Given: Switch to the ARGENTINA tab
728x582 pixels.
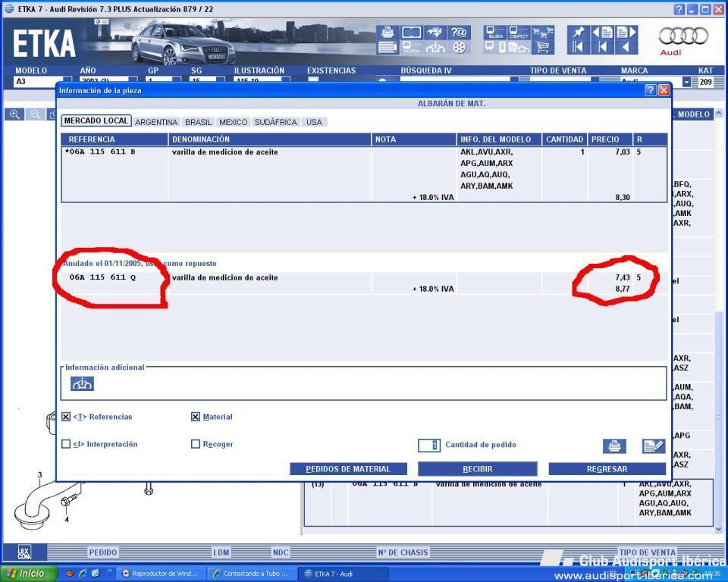Looking at the screenshot, I should 156,122.
